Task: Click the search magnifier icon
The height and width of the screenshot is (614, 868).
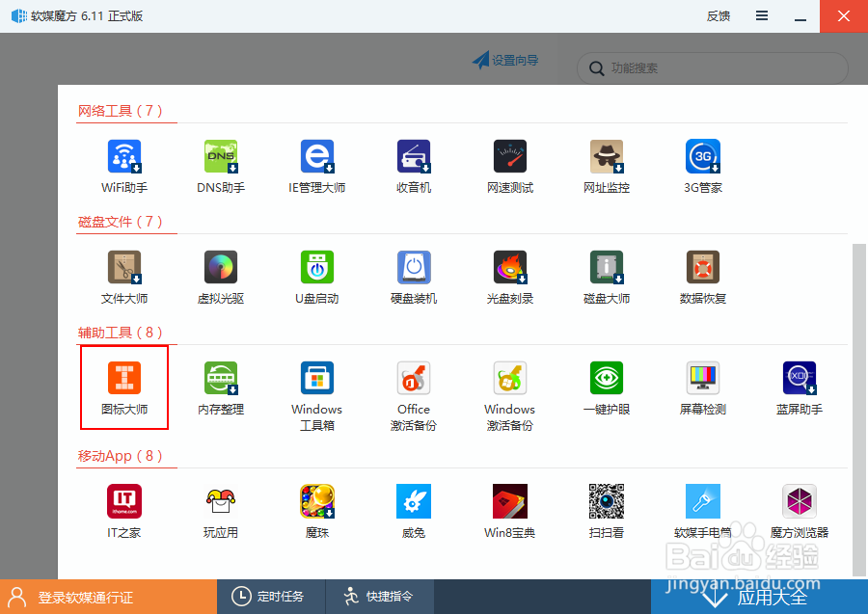Action: point(596,68)
